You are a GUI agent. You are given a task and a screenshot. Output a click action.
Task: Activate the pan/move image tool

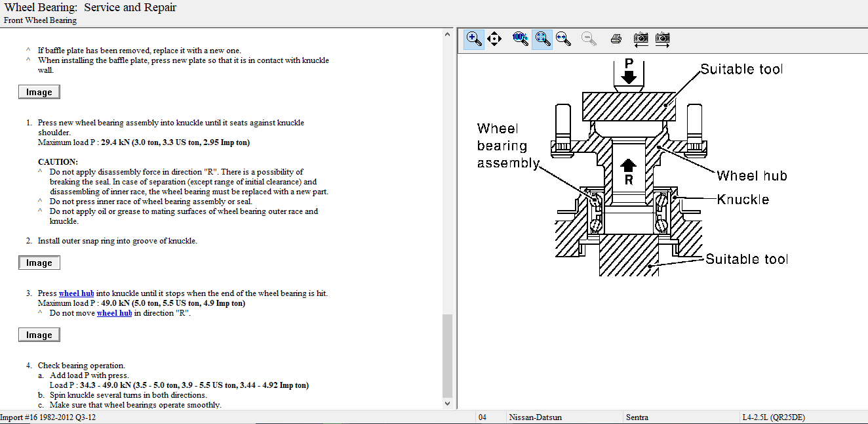pyautogui.click(x=494, y=39)
